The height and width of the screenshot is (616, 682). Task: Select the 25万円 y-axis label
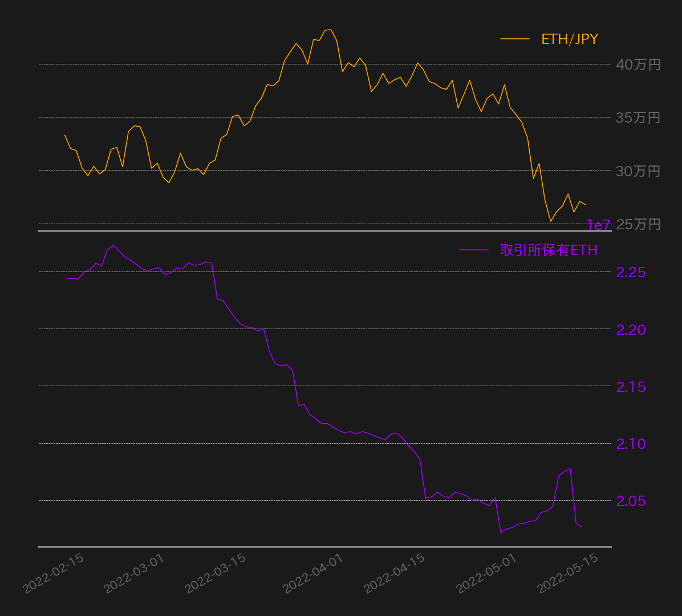click(638, 224)
